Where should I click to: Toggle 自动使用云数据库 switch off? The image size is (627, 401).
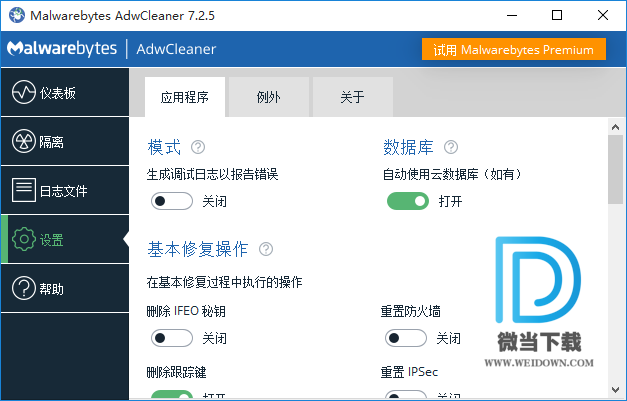click(x=408, y=201)
